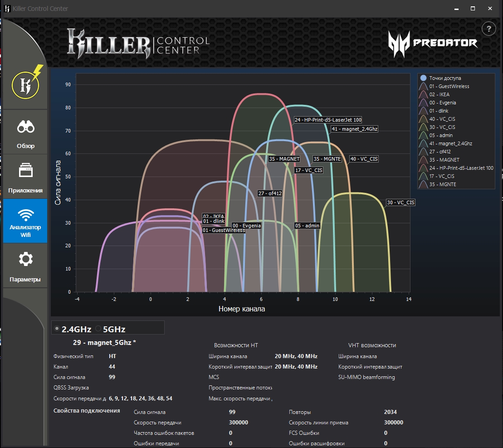Click the Возможности HT heading

pyautogui.click(x=236, y=345)
